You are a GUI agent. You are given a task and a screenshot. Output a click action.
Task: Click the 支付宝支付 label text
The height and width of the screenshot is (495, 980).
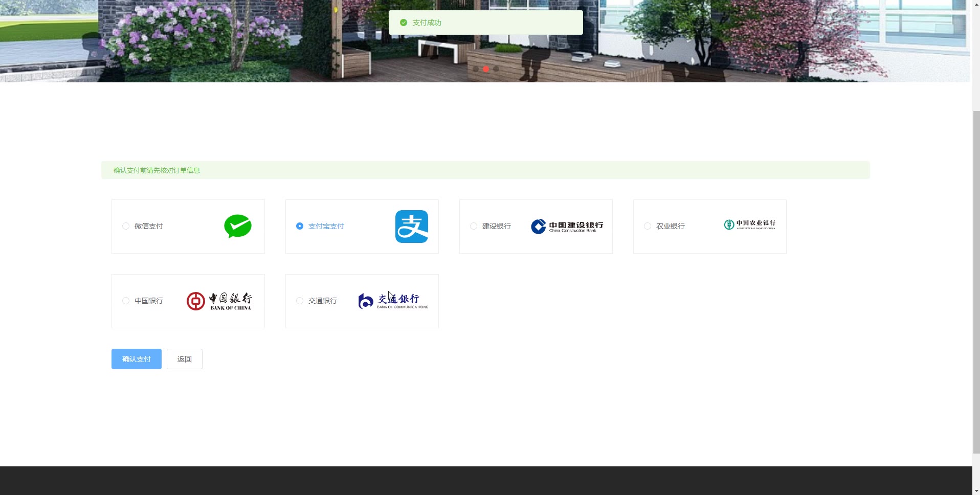(x=326, y=226)
